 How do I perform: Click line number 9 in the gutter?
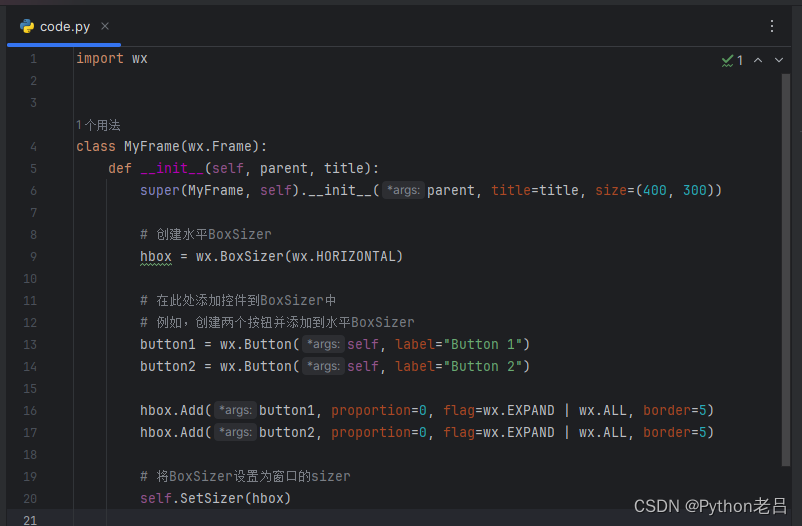pyautogui.click(x=33, y=256)
